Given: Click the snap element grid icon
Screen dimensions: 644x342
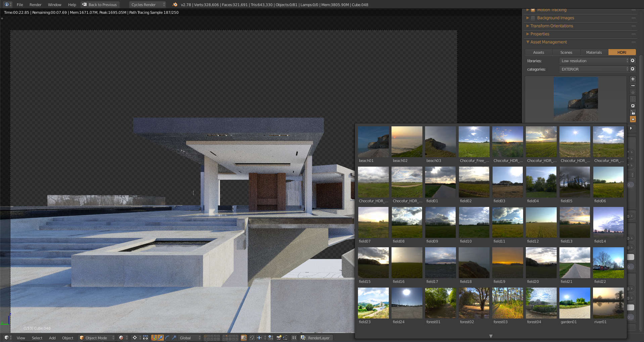Looking at the screenshot, I should click(x=271, y=338).
